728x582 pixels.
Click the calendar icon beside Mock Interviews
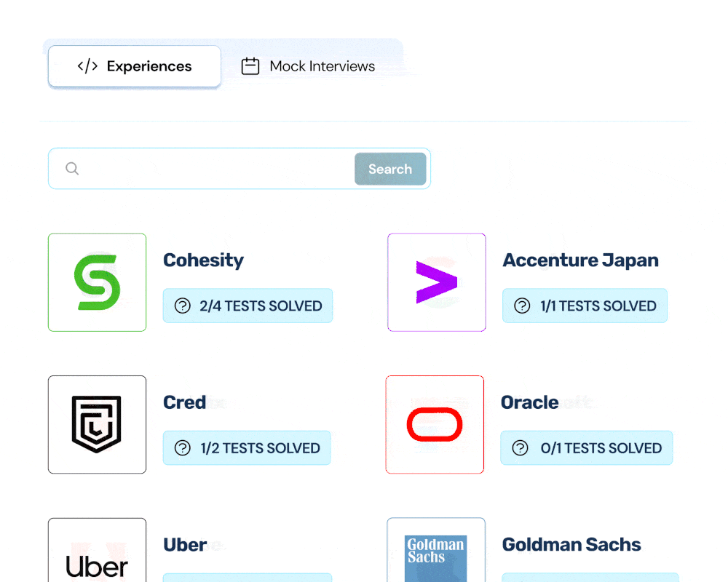pyautogui.click(x=250, y=66)
